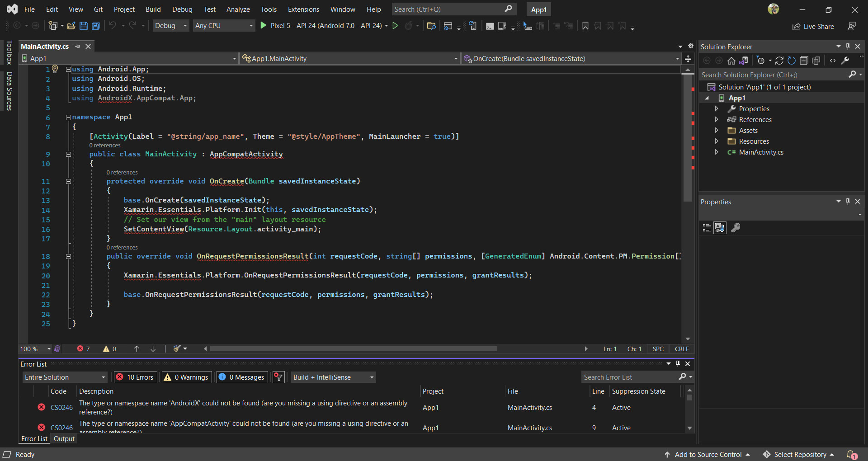Open the Extensions menu
This screenshot has height=461, width=868.
[x=303, y=9]
